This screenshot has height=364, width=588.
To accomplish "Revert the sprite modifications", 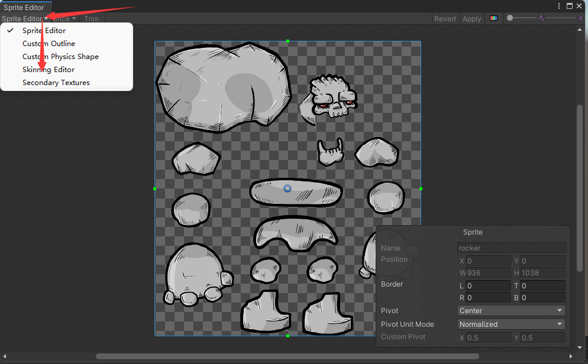I will (445, 18).
